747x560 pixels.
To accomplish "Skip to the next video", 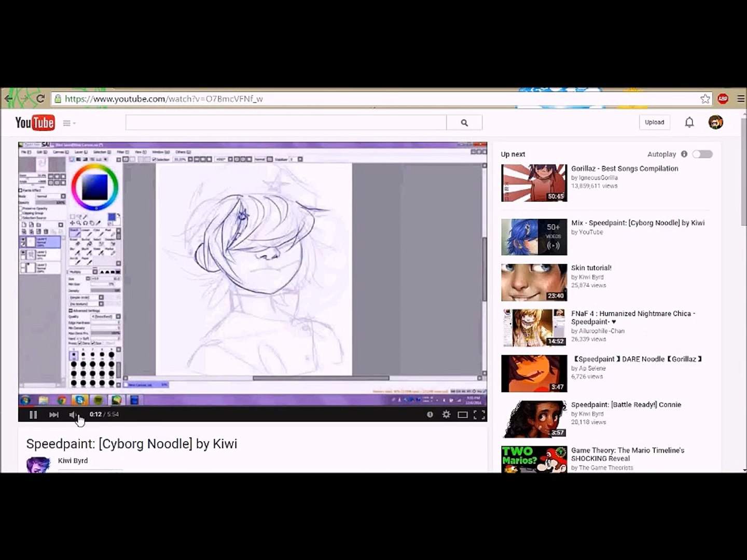I will coord(53,414).
